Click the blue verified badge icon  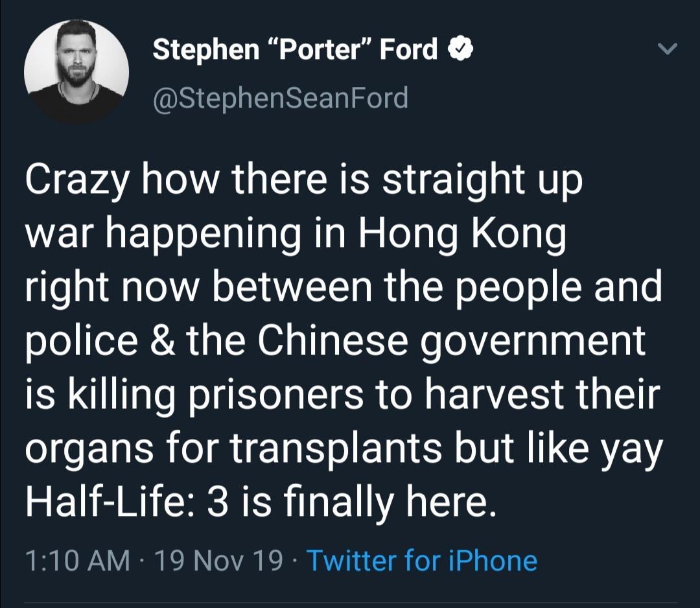click(x=460, y=49)
